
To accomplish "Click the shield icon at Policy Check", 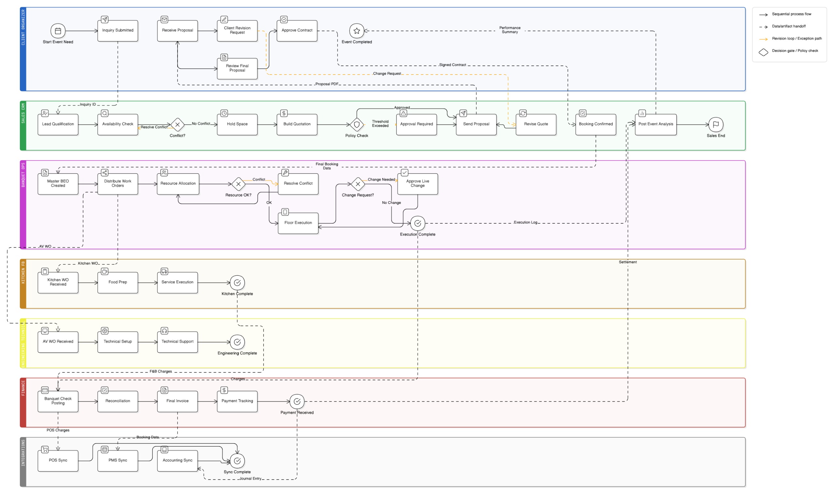I will [357, 125].
